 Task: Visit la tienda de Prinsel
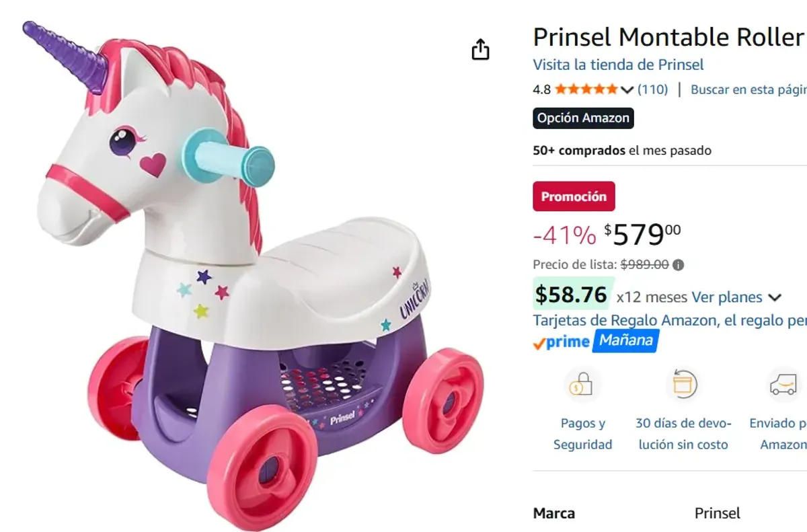(x=618, y=65)
